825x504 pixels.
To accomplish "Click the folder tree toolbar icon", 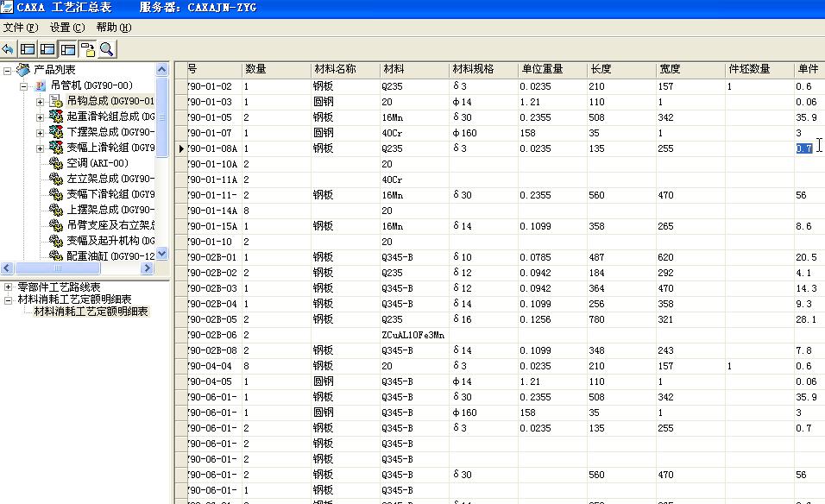I will (87, 49).
